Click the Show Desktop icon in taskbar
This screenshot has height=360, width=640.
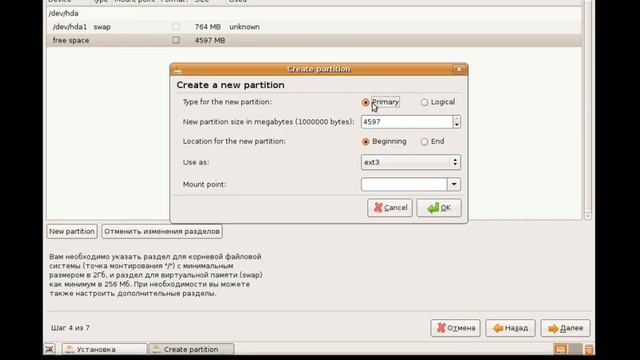[x=49, y=349]
